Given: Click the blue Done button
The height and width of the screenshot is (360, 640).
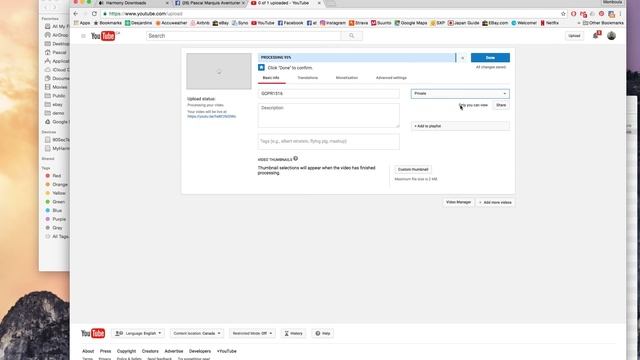Looking at the screenshot, I should click(x=490, y=58).
